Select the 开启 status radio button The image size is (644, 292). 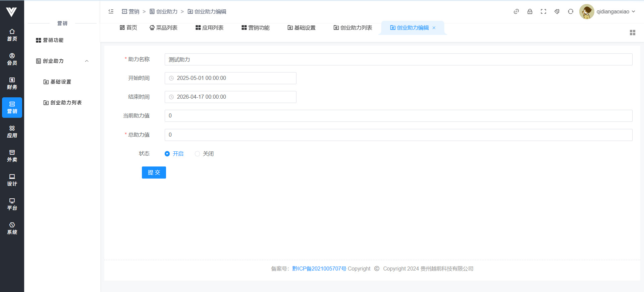coord(167,154)
